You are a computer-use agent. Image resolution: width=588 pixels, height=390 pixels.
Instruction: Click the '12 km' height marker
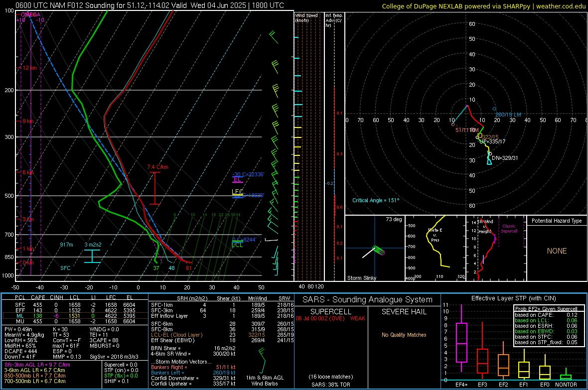(29, 68)
